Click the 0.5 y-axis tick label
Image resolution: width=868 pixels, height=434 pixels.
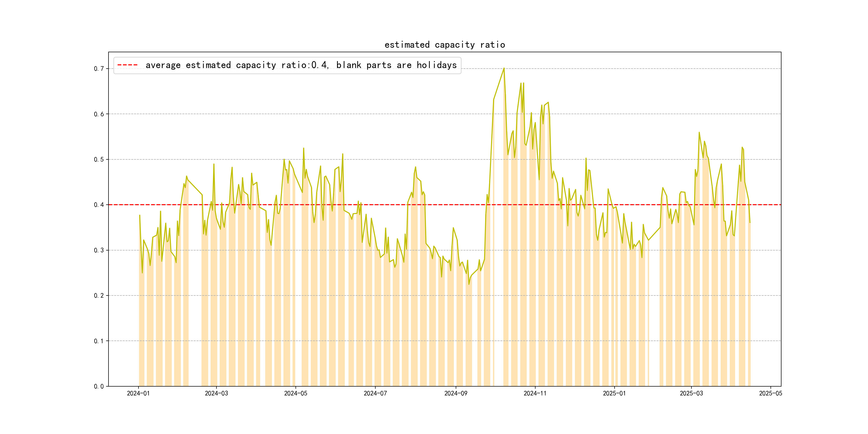[99, 159]
